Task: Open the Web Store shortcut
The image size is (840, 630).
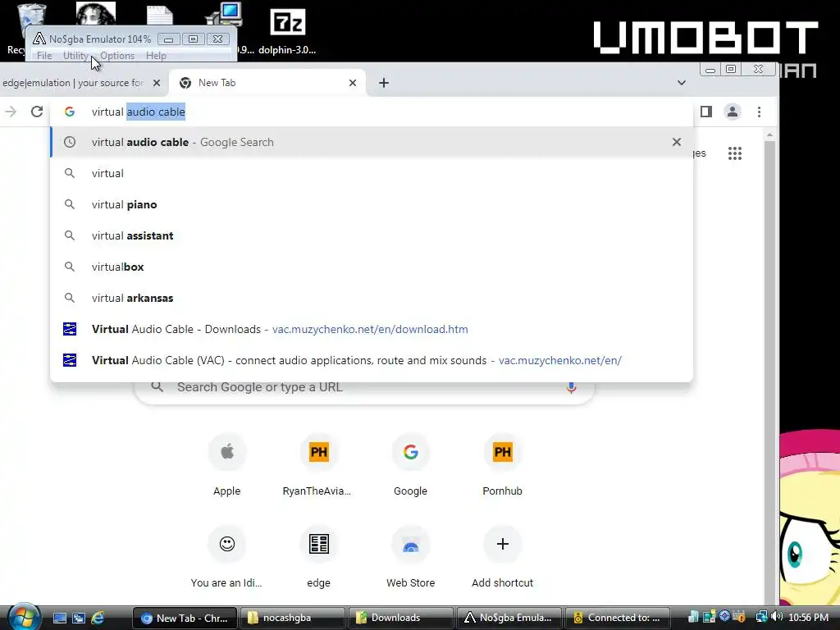Action: 411,557
